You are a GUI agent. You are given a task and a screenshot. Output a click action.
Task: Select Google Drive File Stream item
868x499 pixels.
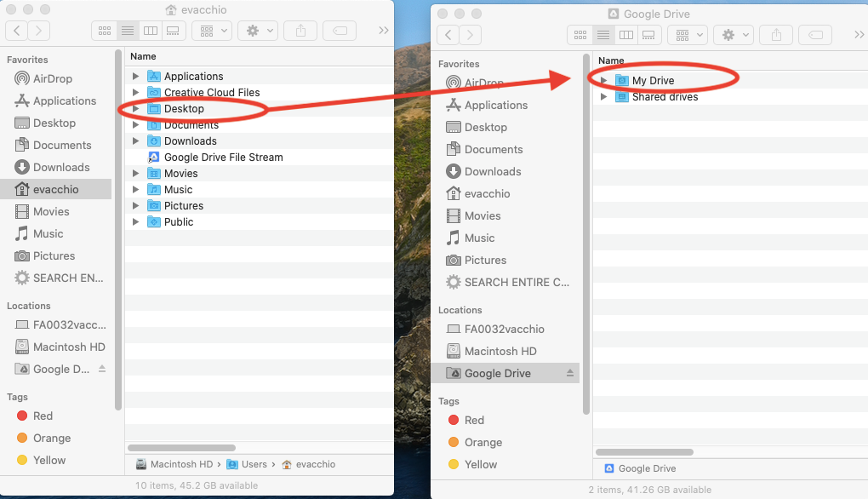(259, 158)
